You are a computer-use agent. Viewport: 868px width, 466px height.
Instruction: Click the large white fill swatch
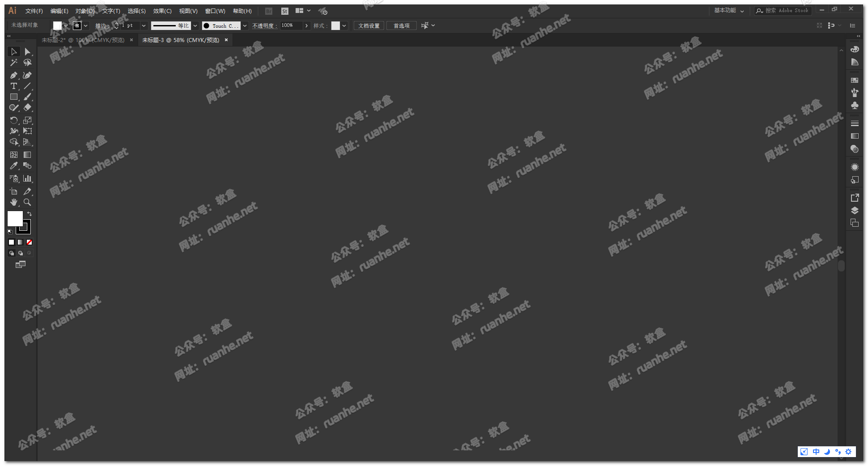15,219
